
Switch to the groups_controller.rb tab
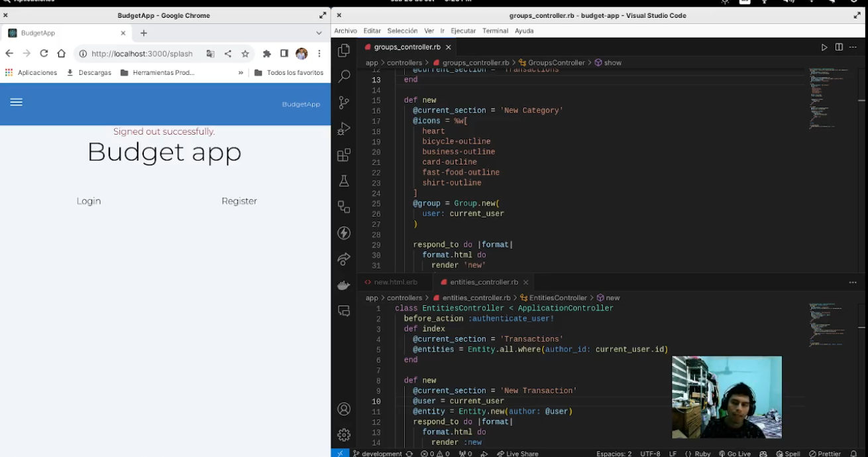tap(407, 47)
